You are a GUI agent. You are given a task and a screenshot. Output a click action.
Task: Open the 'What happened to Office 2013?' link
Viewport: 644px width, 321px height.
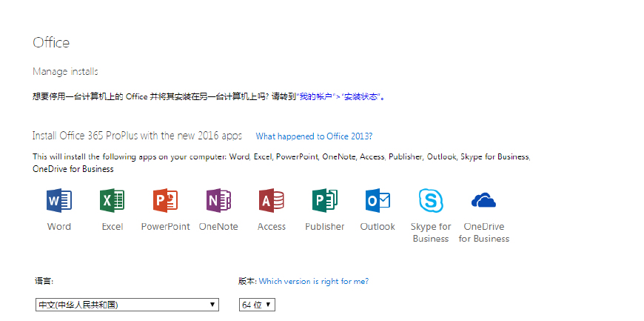[x=314, y=136]
